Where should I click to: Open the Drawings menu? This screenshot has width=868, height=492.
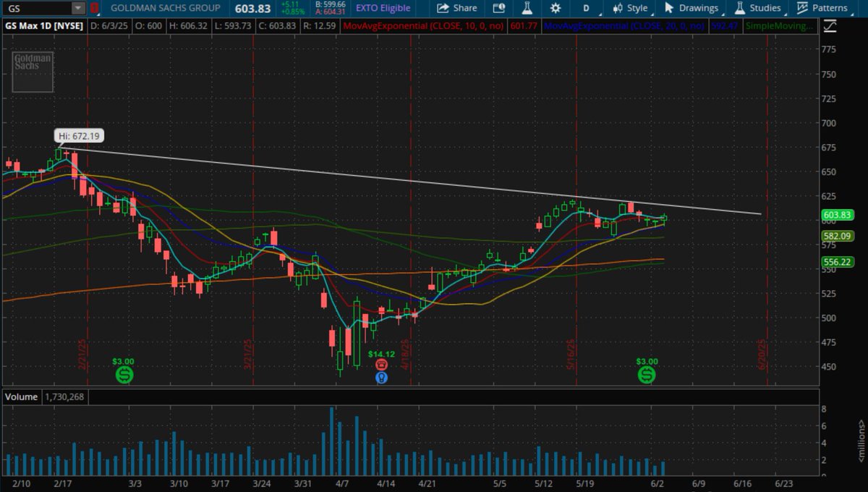click(x=692, y=8)
